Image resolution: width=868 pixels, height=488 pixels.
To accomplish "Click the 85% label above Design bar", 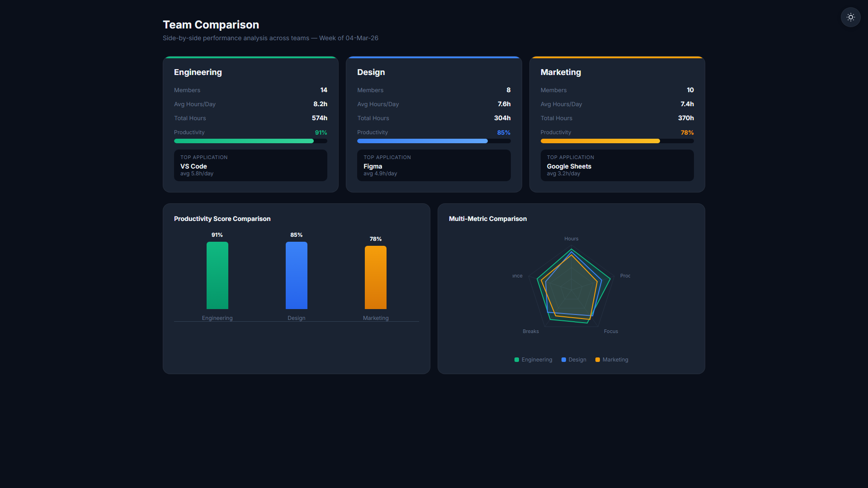I will (297, 235).
